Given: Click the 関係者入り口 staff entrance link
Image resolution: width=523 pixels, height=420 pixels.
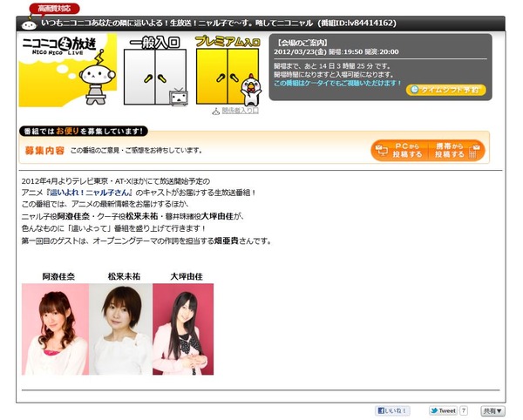Looking at the screenshot, I should [x=241, y=111].
